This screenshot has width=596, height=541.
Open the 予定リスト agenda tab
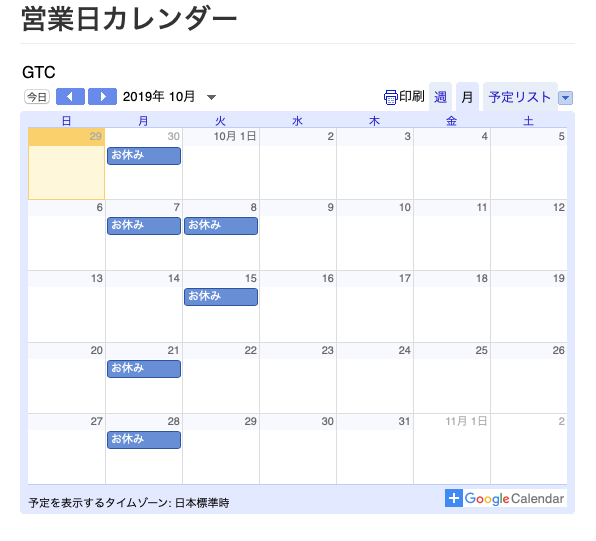(520, 97)
